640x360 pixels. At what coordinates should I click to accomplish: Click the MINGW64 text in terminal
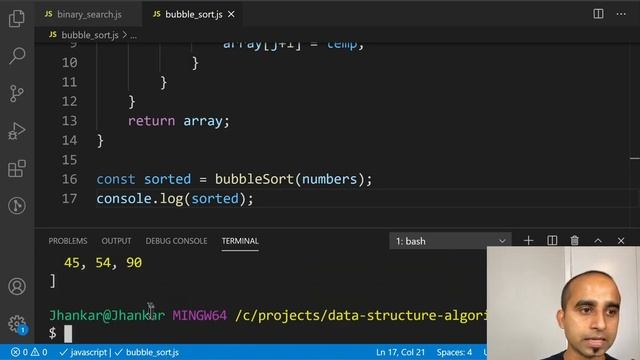click(x=199, y=315)
